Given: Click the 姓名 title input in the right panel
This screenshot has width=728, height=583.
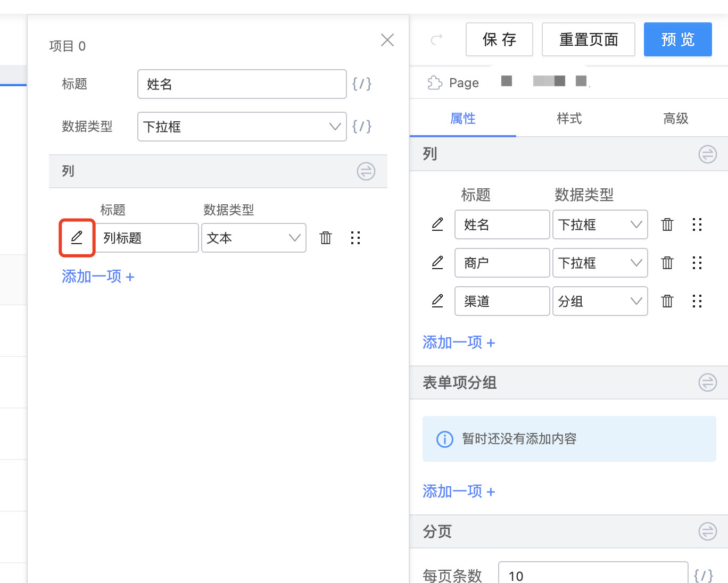Looking at the screenshot, I should tap(502, 224).
